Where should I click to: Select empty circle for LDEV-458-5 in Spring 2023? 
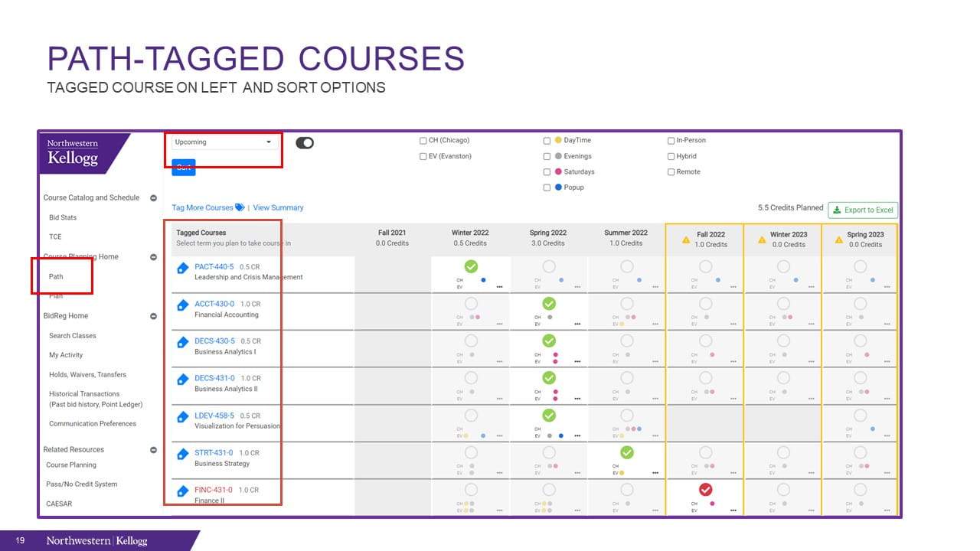pos(861,416)
